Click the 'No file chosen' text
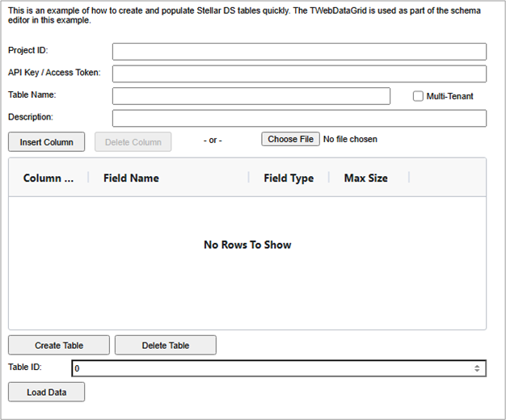Viewport: 506px width, 420px height. click(350, 139)
